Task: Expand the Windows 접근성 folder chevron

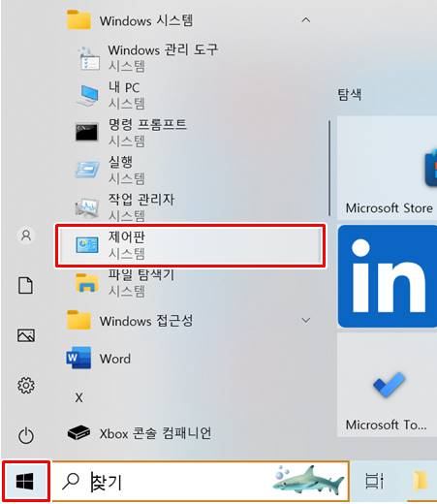Action: click(305, 320)
